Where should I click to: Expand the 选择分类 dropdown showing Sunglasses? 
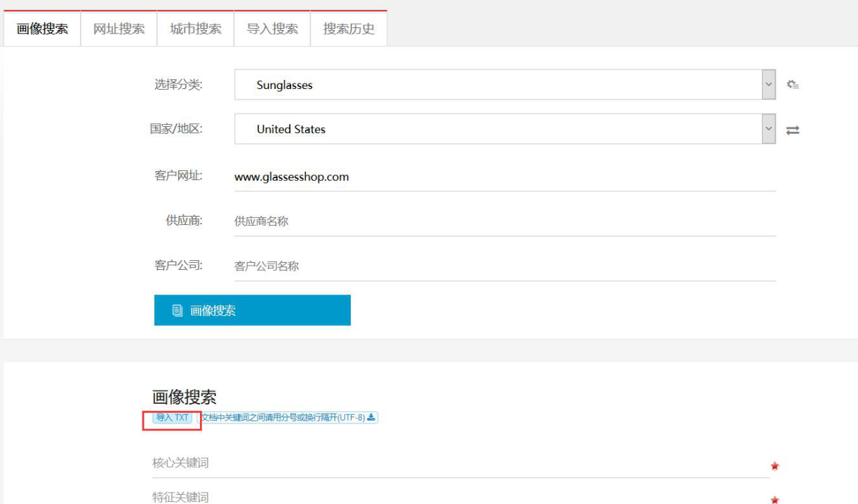(769, 85)
